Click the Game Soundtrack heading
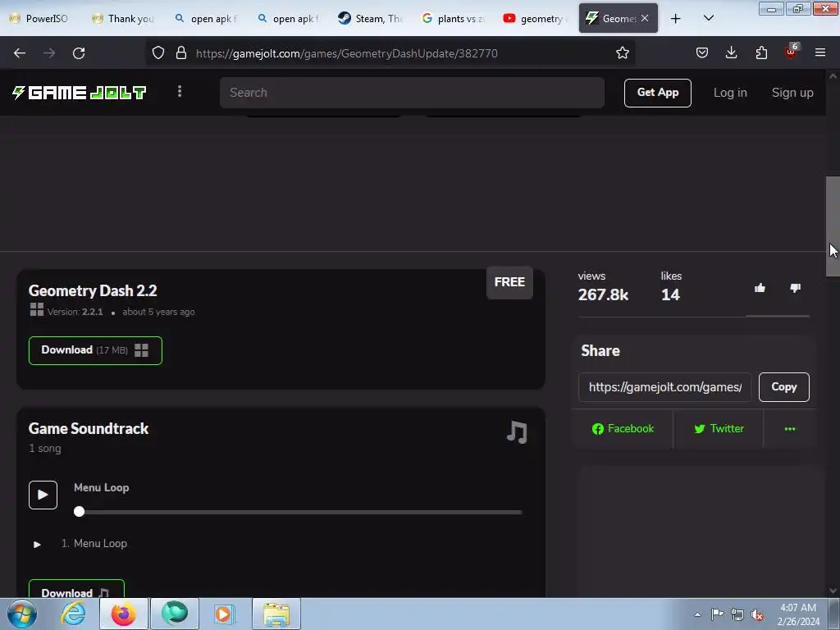The height and width of the screenshot is (630, 840). point(89,428)
